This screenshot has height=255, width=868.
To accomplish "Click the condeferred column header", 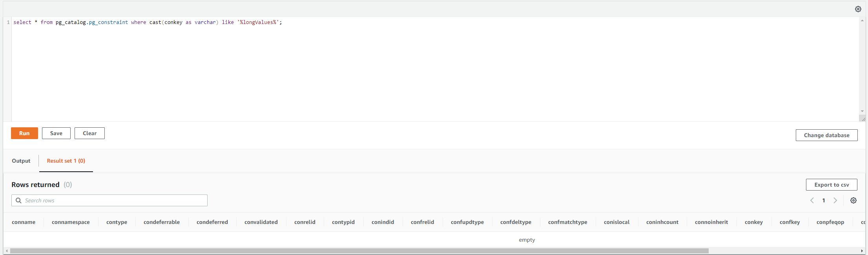I will point(212,222).
